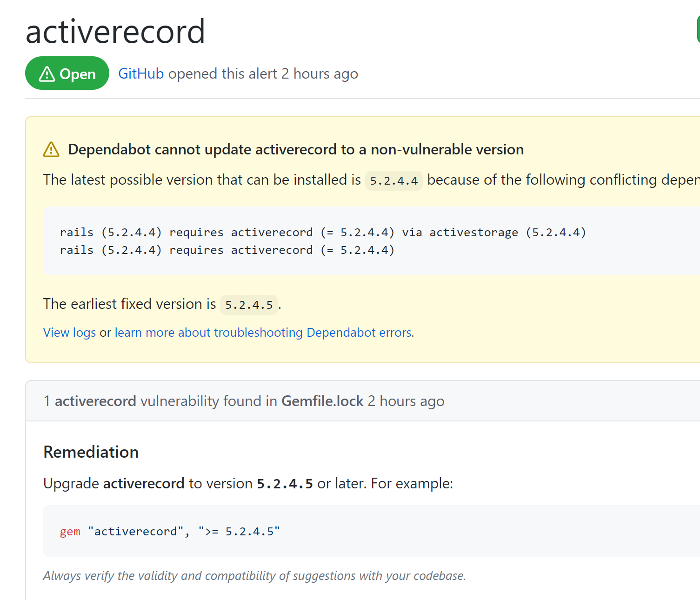Click the Open alert status badge
This screenshot has width=700, height=600.
[x=67, y=73]
